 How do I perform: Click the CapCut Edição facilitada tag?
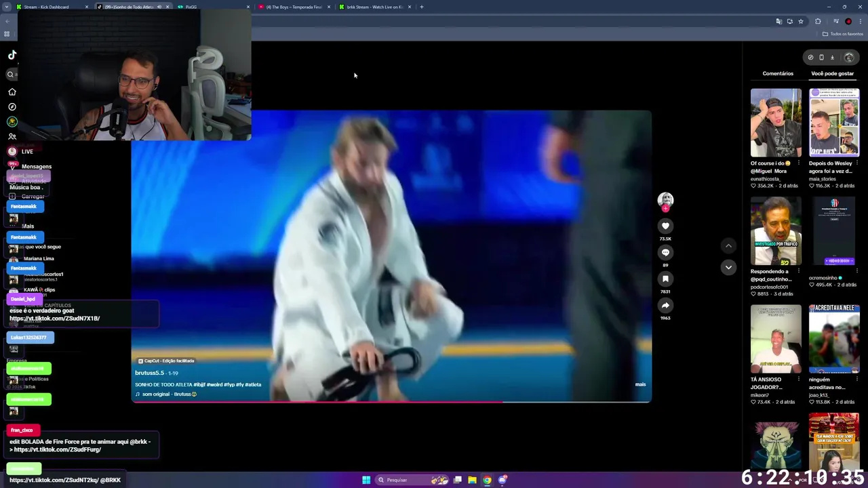pos(166,361)
